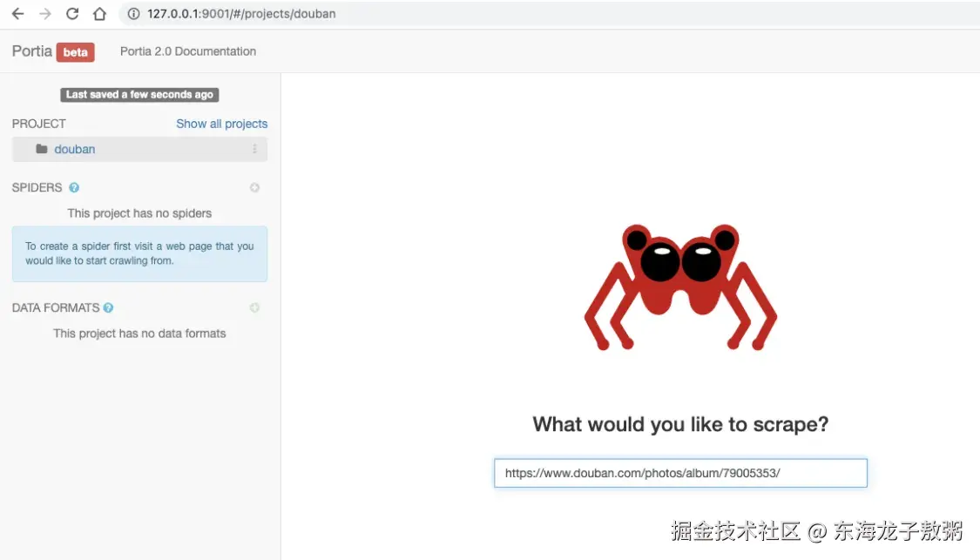Open Portia 2.0 Documentation link

point(188,51)
